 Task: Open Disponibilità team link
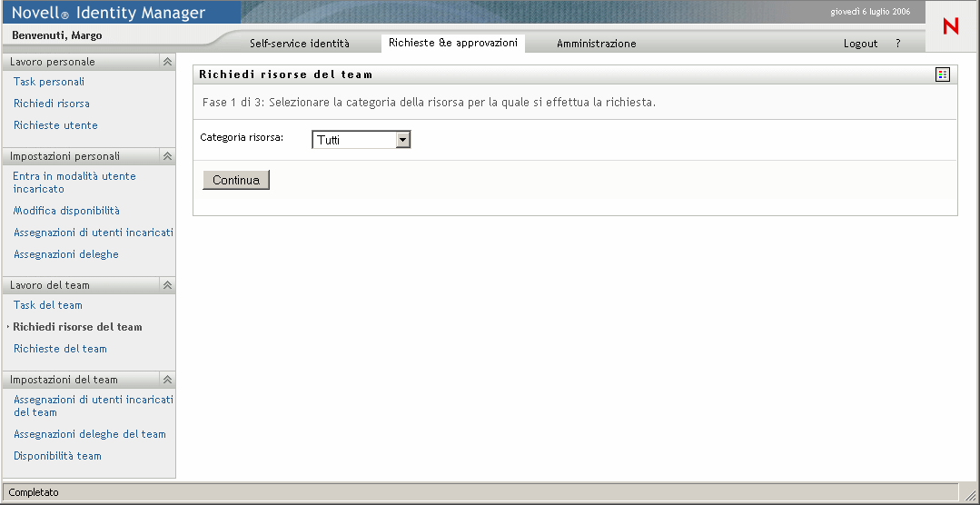(57, 456)
